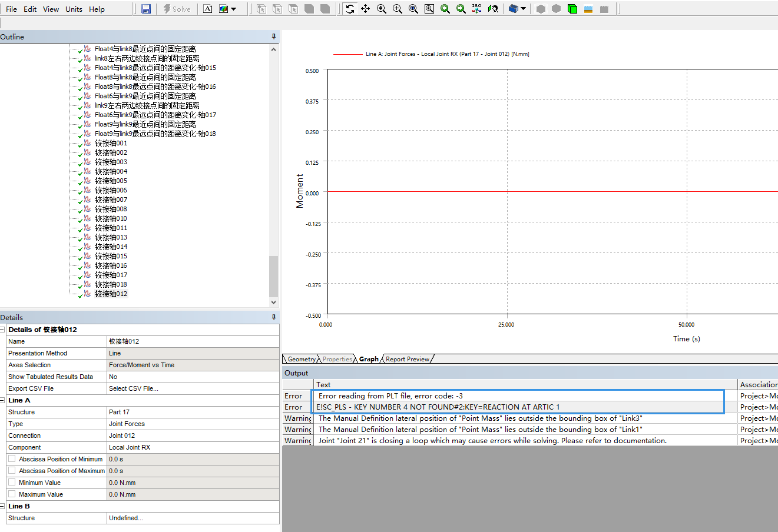Click the Save project icon
This screenshot has width=778, height=532.
[x=146, y=9]
